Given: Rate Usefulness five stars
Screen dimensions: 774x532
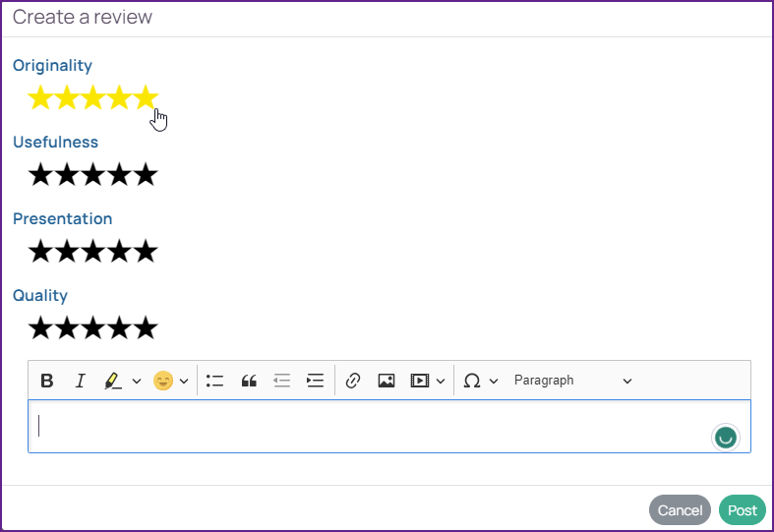Looking at the screenshot, I should click(146, 174).
